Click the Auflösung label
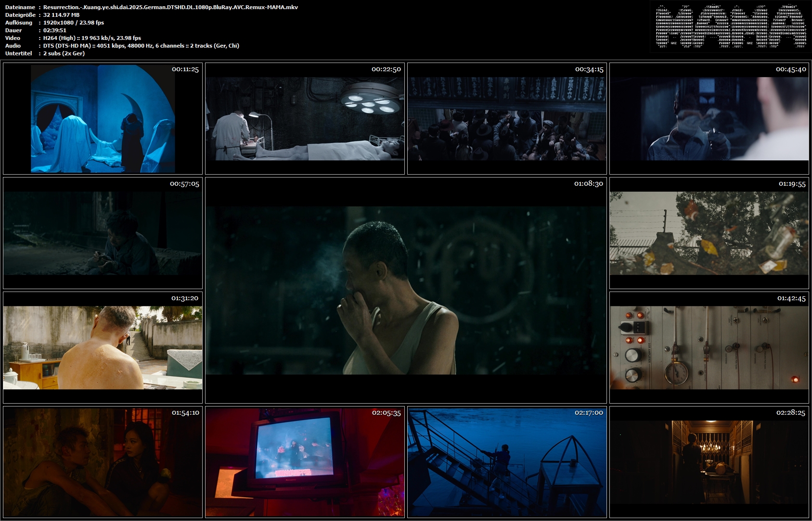The image size is (812, 521). [19, 23]
